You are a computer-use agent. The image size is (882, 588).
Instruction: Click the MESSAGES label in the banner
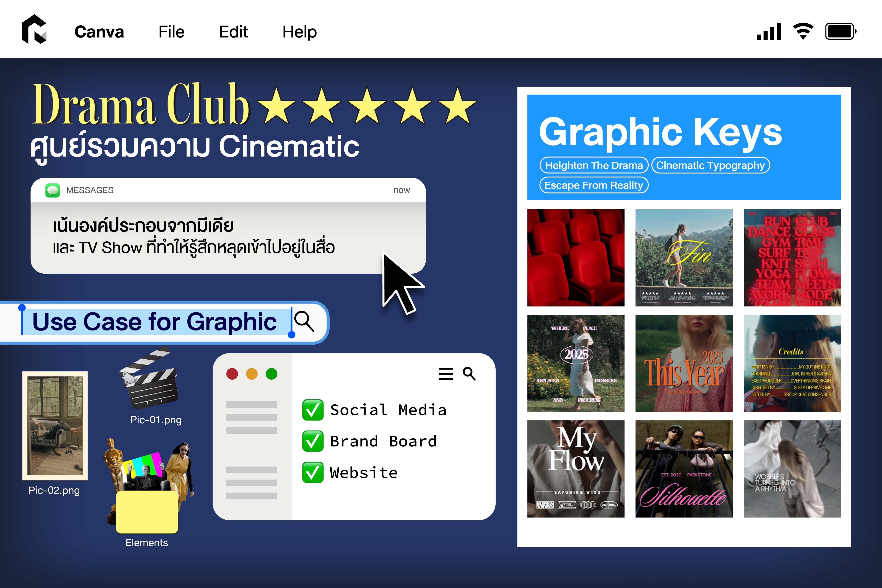pyautogui.click(x=90, y=190)
